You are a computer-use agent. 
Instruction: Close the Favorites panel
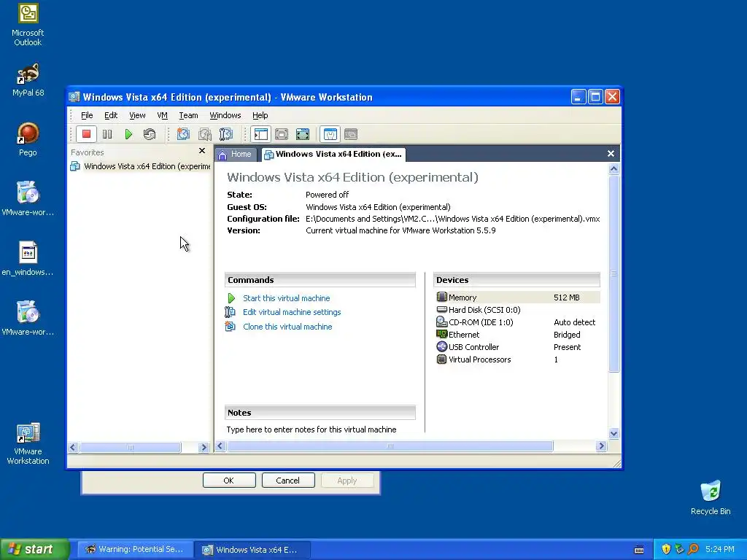(x=202, y=151)
